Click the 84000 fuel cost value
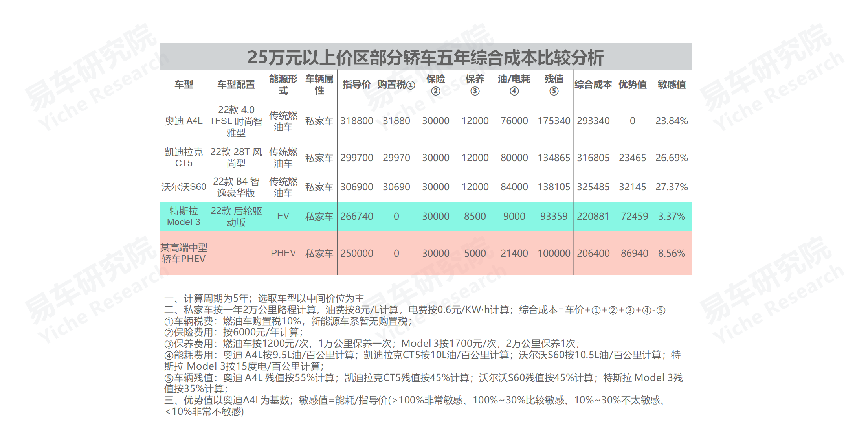 coord(514,187)
